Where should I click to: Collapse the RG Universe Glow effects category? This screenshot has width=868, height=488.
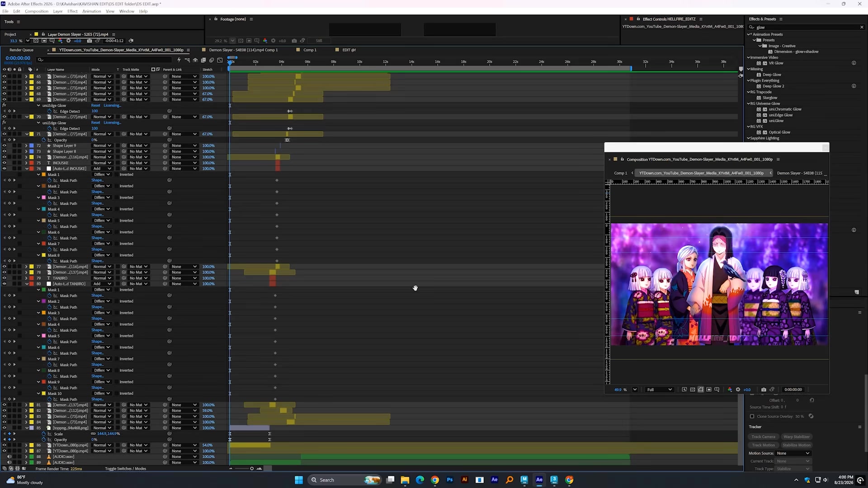(749, 103)
